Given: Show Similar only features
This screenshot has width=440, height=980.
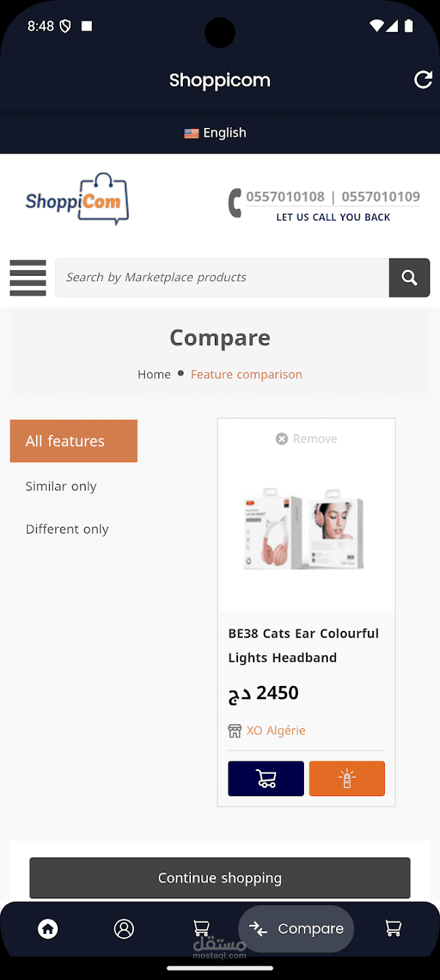Looking at the screenshot, I should click(61, 487).
